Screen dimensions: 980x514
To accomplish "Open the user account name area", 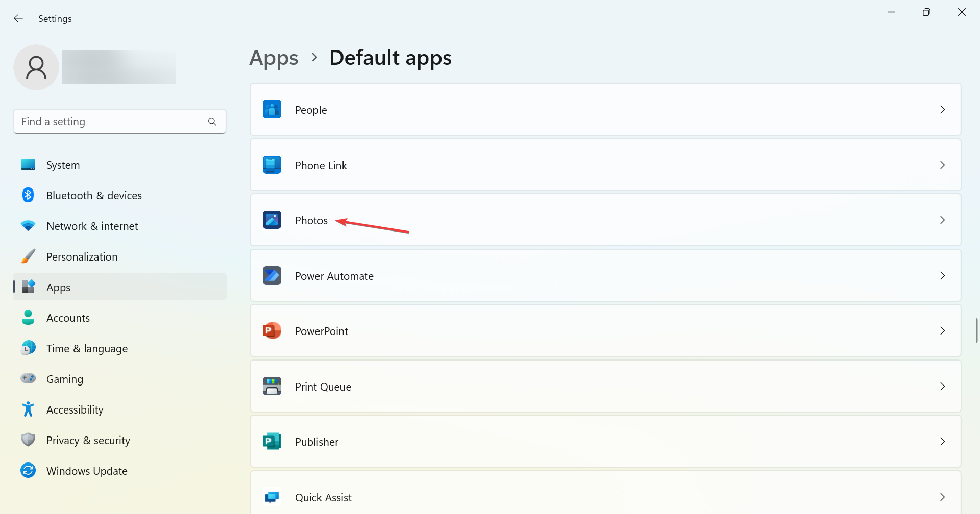I will click(x=119, y=67).
